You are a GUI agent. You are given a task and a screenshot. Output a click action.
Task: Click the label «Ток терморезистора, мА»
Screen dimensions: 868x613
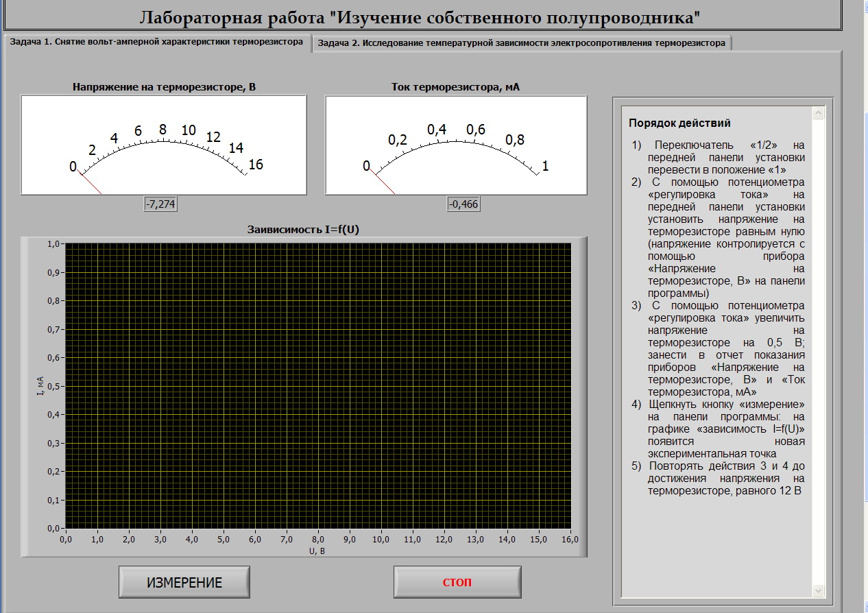[x=455, y=87]
